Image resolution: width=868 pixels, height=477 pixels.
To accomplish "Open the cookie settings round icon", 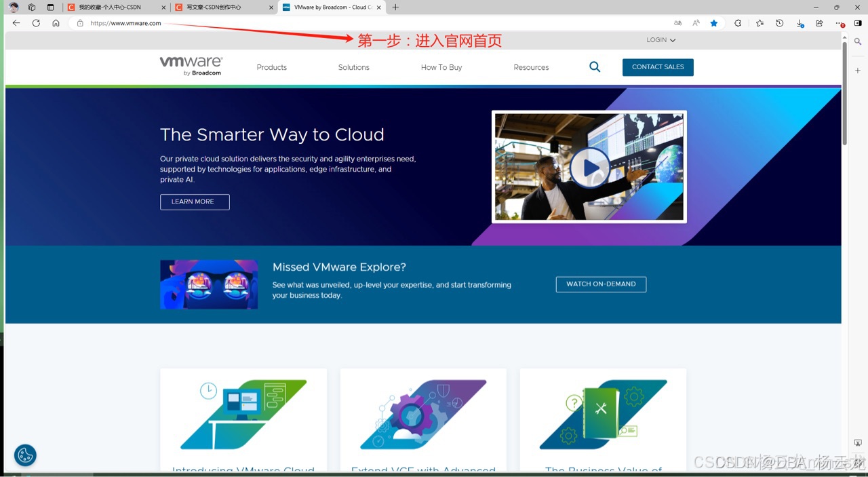I will 25,455.
